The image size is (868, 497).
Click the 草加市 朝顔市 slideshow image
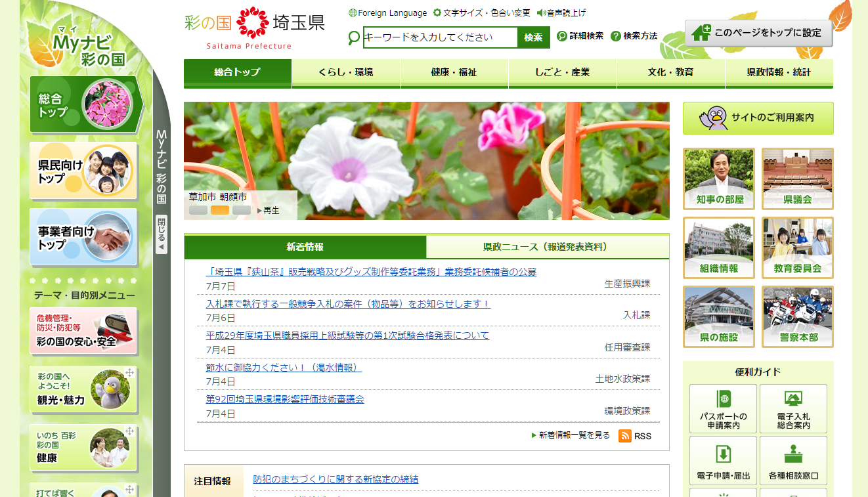[427, 161]
